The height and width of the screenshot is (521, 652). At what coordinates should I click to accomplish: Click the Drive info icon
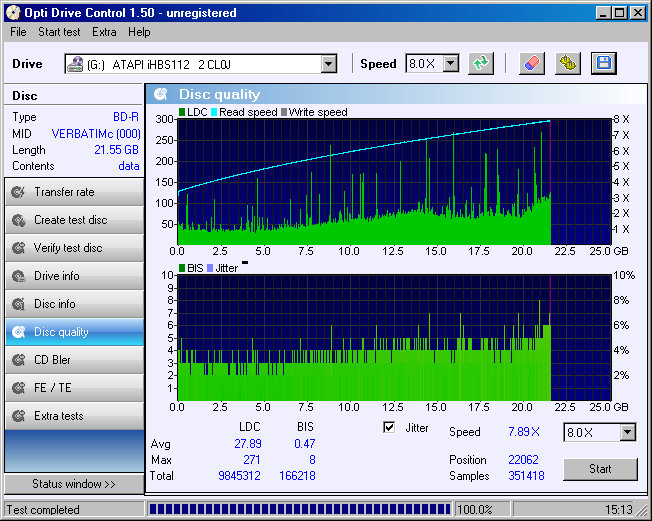click(x=18, y=276)
